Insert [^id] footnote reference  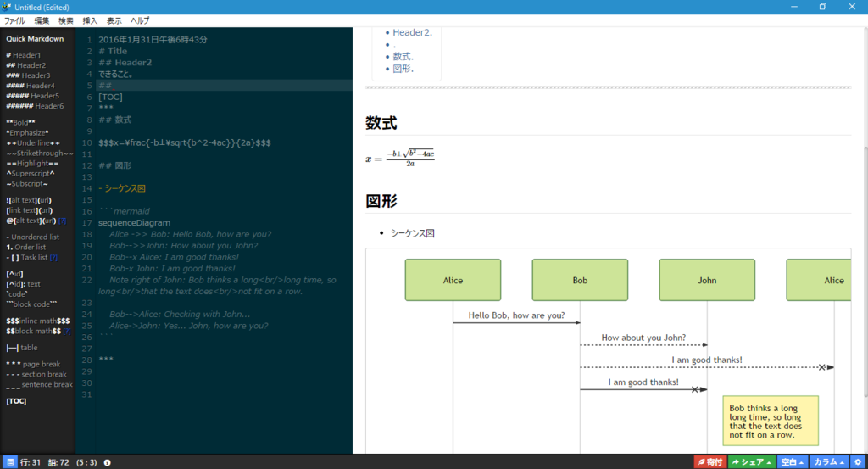15,274
